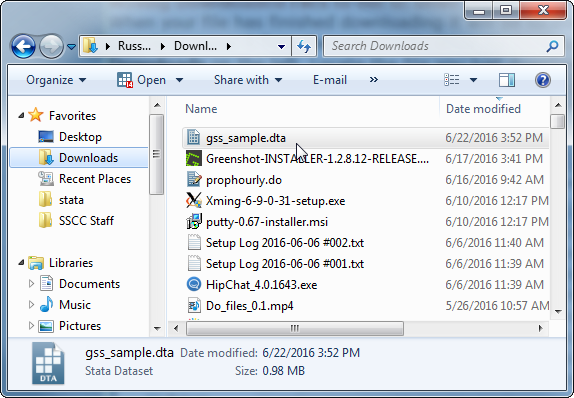Image resolution: width=574 pixels, height=398 pixels.
Task: Click the HipChat_4.0.1643.exe file name
Action: pos(261,285)
